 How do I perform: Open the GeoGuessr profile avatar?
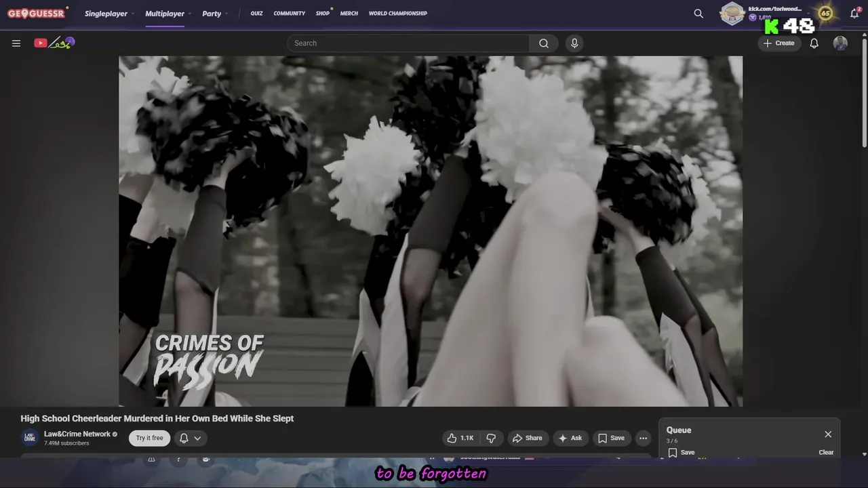(x=732, y=14)
